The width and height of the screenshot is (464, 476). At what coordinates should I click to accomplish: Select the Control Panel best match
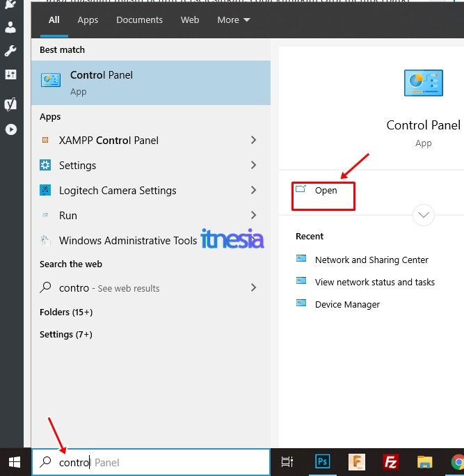coord(151,83)
